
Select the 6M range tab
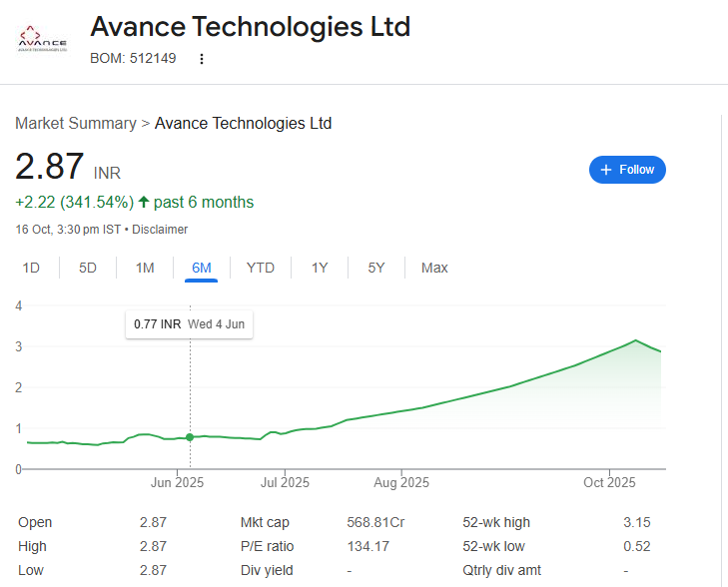[202, 268]
